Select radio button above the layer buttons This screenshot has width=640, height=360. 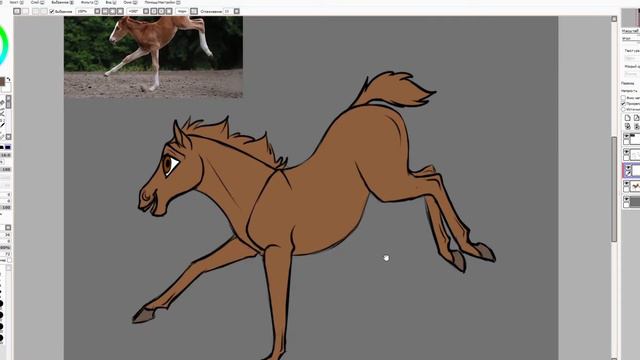point(623,109)
